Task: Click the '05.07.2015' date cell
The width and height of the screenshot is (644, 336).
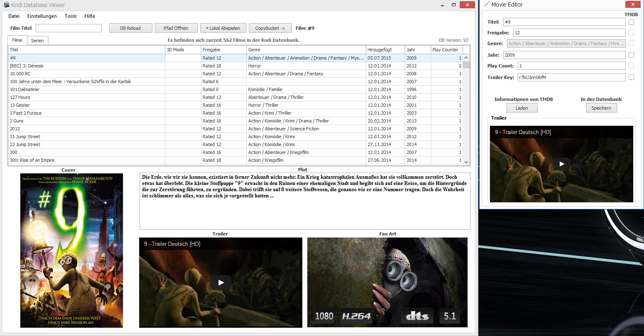Action: [385, 58]
